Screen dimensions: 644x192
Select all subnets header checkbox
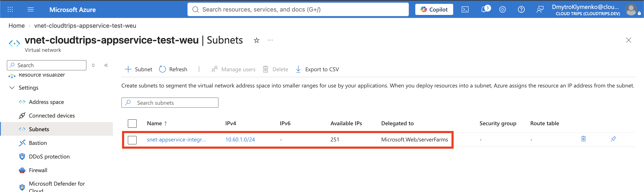[x=132, y=123]
